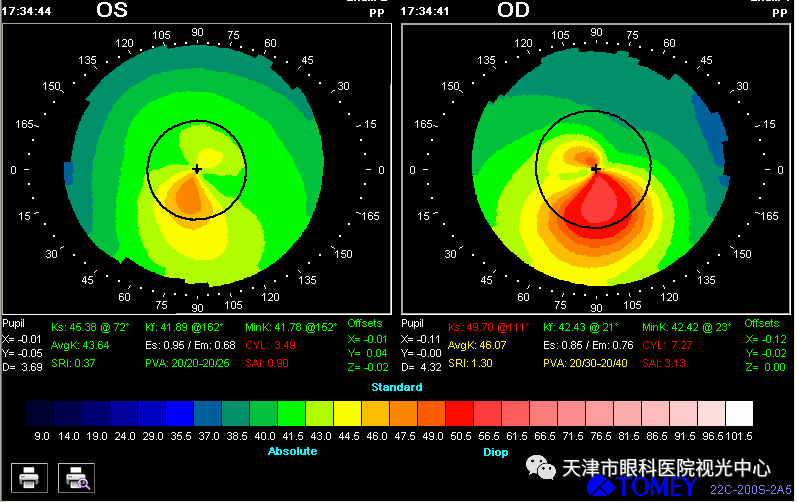This screenshot has height=503, width=797.
Task: Click OD value AvgK: 46.07
Action: point(477,345)
